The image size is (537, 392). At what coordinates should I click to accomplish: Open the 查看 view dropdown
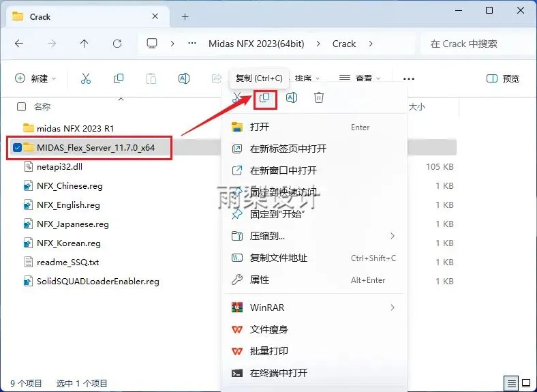(x=360, y=78)
